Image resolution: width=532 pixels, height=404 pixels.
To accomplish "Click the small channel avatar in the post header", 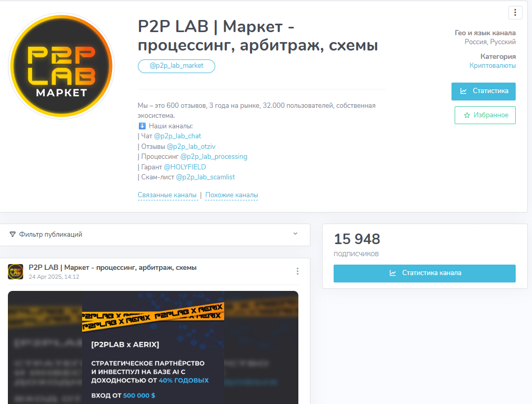I will pos(16,272).
